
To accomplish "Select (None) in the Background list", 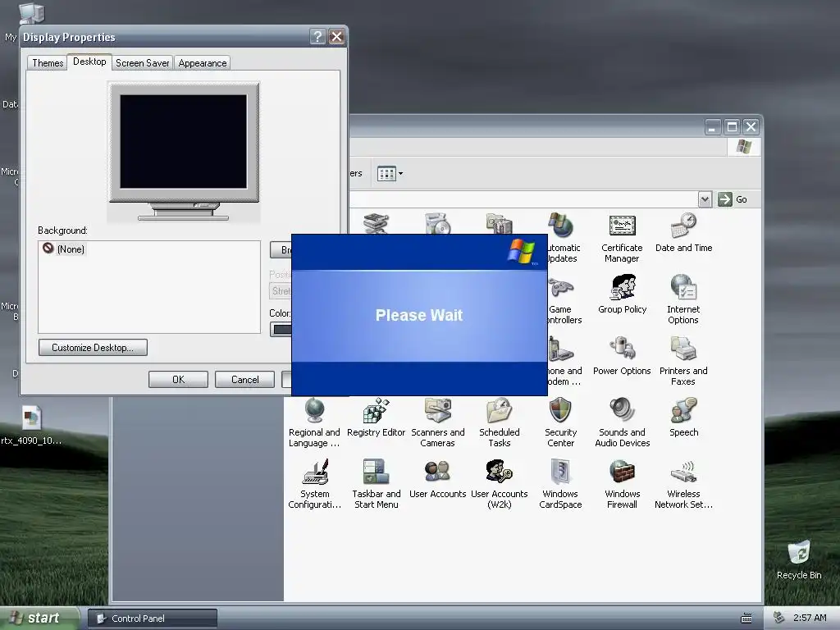I will 64,249.
